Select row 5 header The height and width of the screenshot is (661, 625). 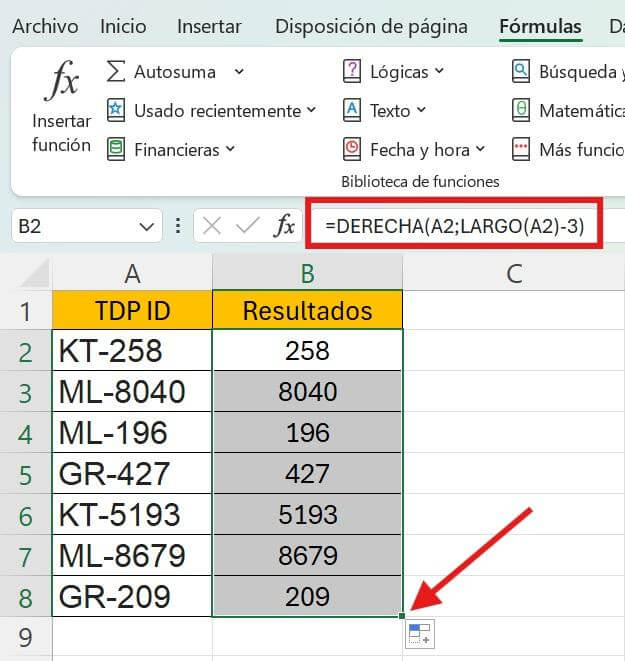[x=25, y=474]
